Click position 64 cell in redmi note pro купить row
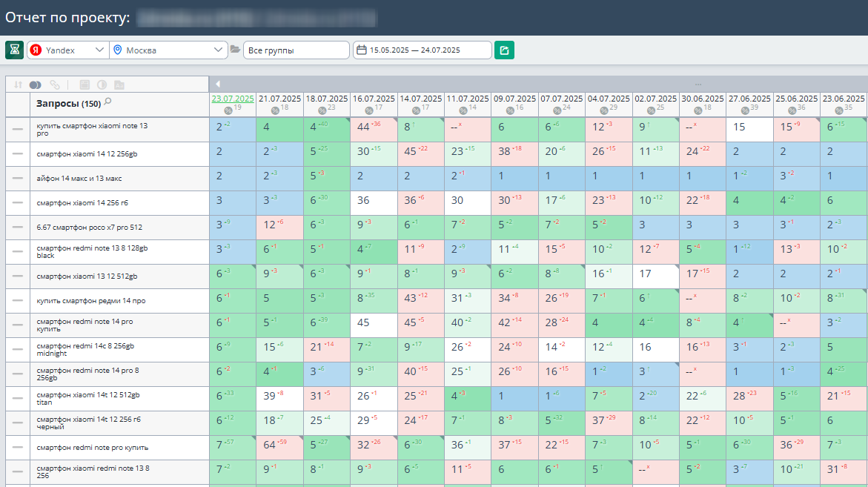The width and height of the screenshot is (868, 487). point(279,447)
